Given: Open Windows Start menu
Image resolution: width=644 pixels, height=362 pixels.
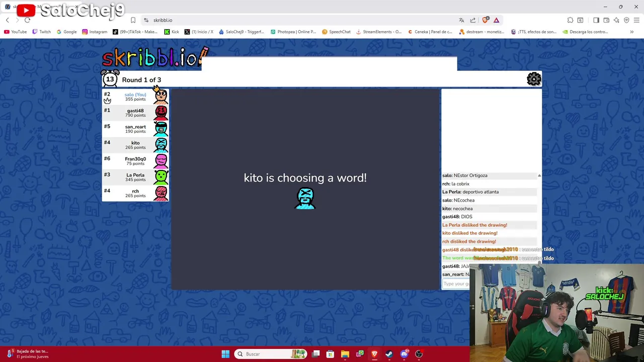Looking at the screenshot, I should (225, 354).
